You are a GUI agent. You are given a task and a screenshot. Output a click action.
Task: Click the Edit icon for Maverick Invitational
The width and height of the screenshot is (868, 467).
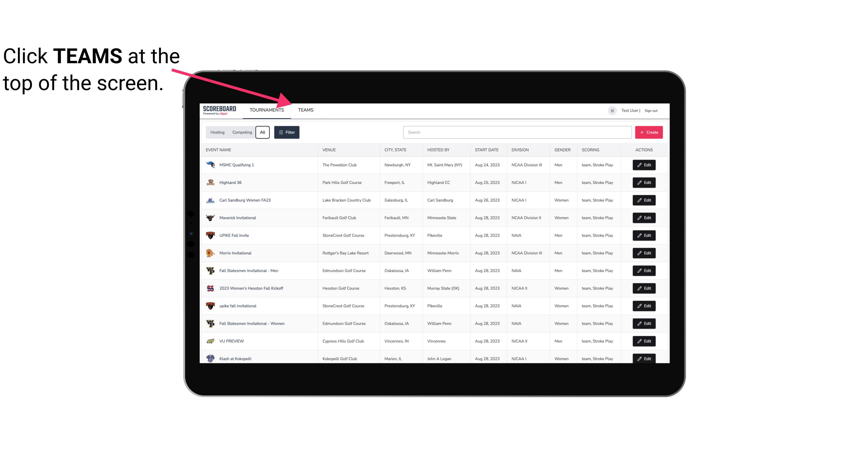click(644, 217)
